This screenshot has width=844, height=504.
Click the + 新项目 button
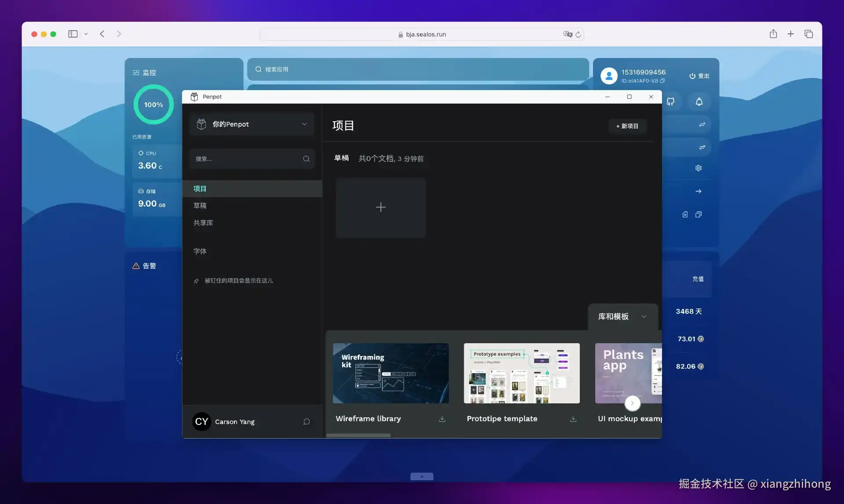tap(627, 126)
